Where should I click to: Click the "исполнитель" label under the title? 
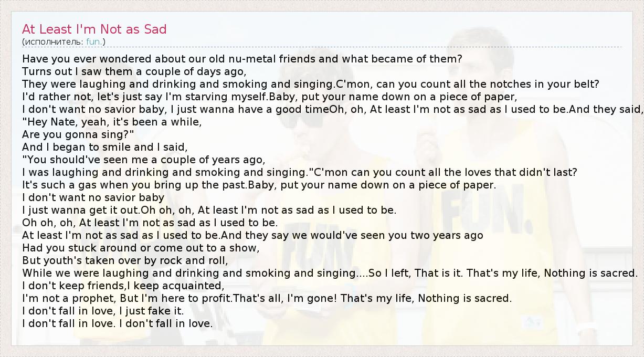coord(54,41)
